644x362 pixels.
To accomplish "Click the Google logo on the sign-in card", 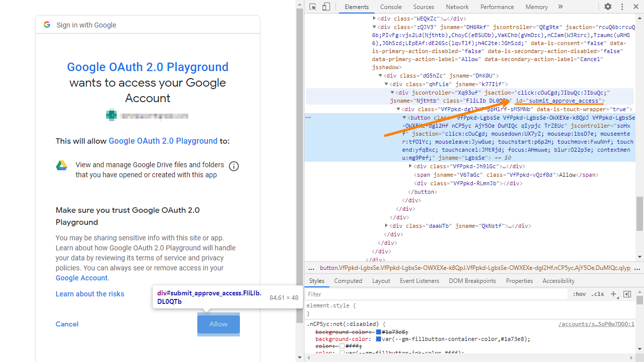I will click(47, 25).
